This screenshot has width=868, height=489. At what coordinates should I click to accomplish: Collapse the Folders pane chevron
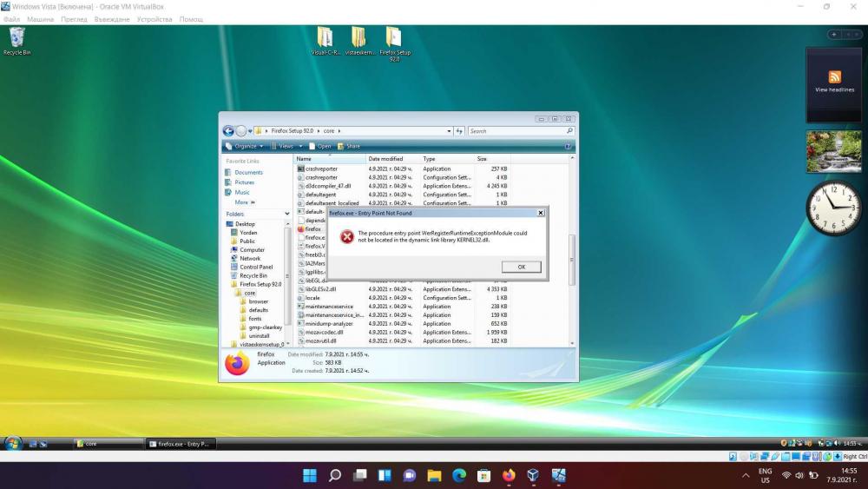(287, 214)
